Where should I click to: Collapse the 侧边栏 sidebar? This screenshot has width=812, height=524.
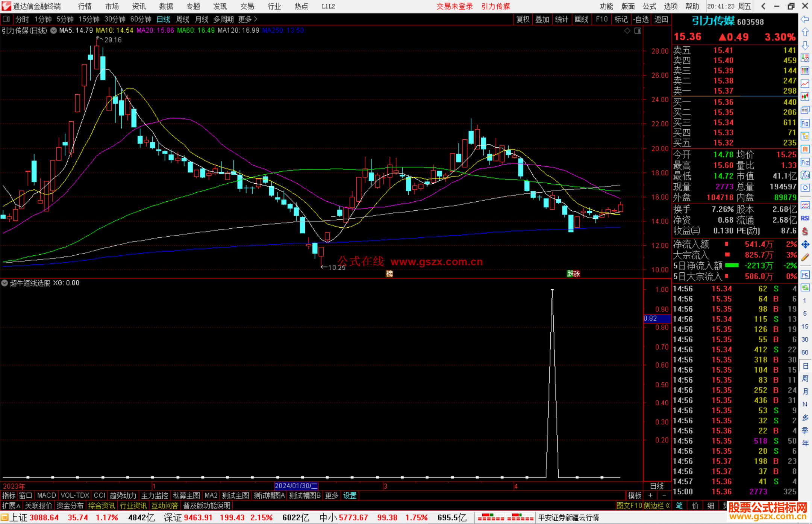point(657,506)
